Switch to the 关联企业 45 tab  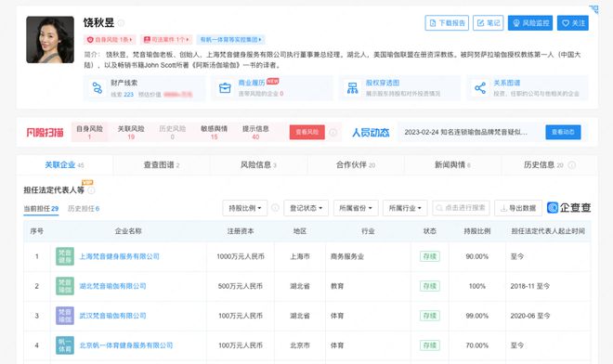pos(64,165)
